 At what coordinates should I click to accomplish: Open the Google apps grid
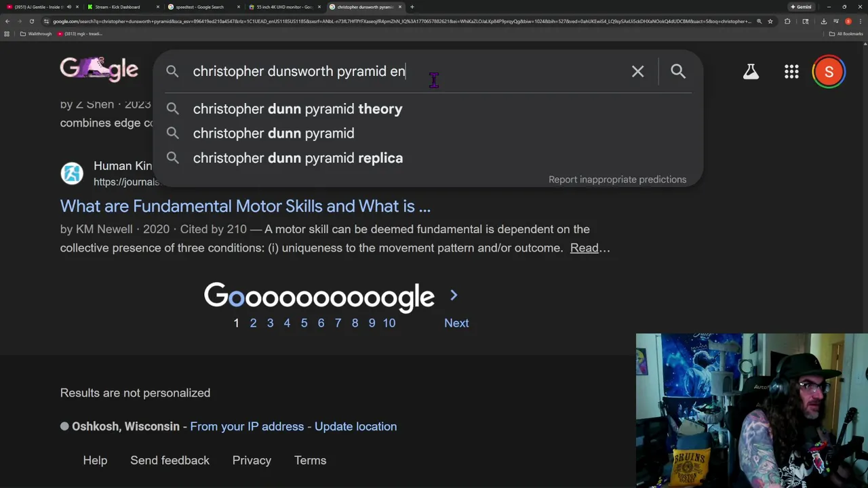(x=791, y=71)
